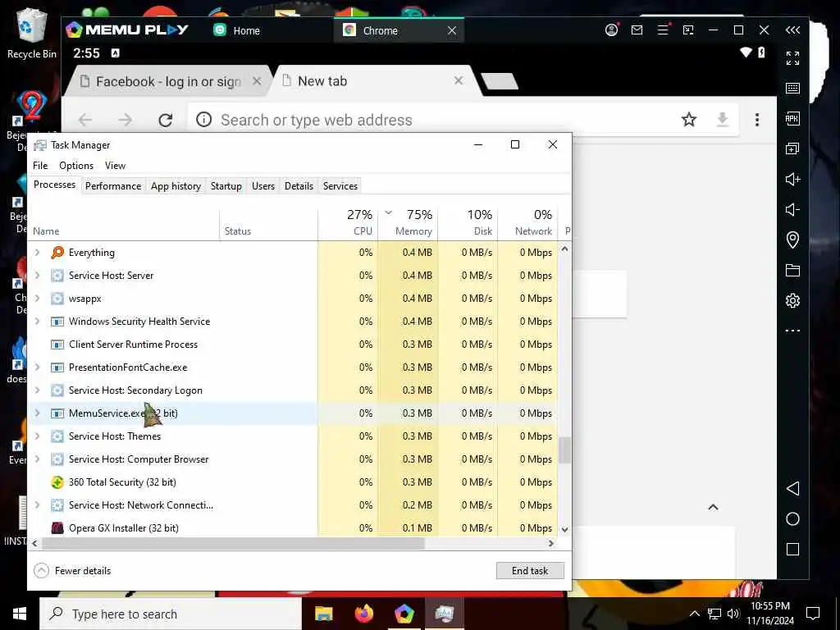Click the Windows taskbar search box
This screenshot has width=840, height=630.
pos(171,614)
